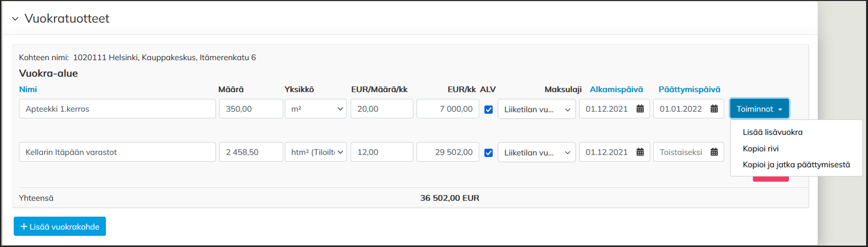The width and height of the screenshot is (868, 247).
Task: Click the Apteekki 1.kerros name field
Action: tap(117, 109)
